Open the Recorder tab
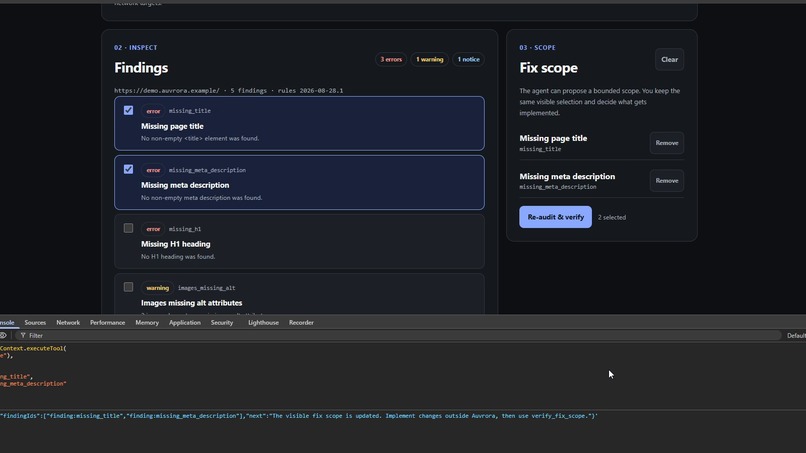806x453 pixels. pos(301,322)
